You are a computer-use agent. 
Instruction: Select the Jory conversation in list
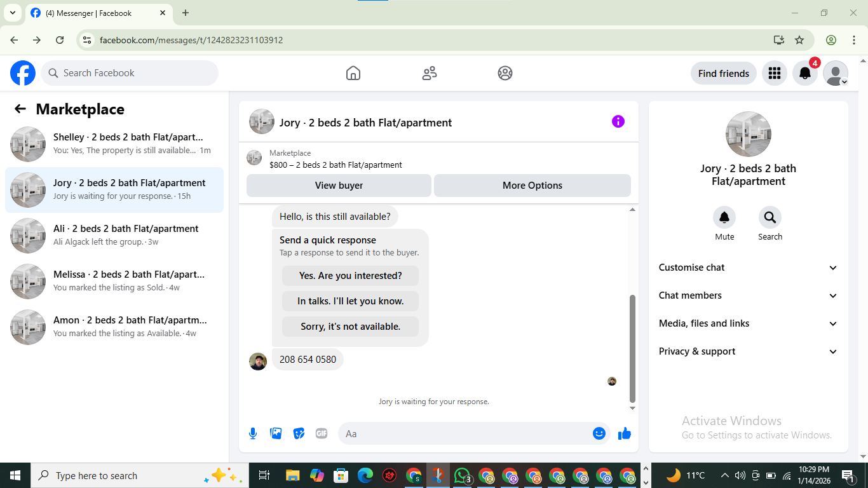point(114,190)
